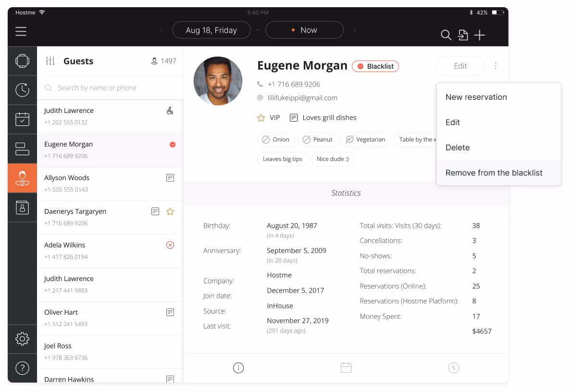This screenshot has width=572, height=392.
Task: Switch to the calendar history tab icon
Action: (x=346, y=367)
